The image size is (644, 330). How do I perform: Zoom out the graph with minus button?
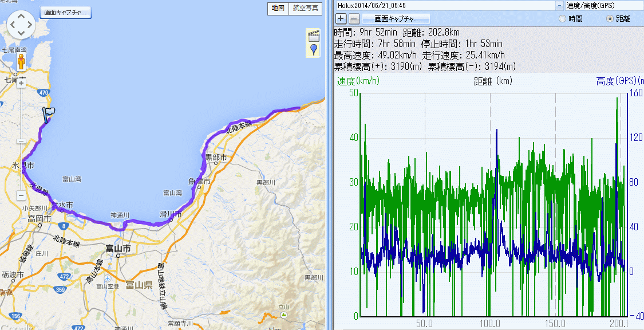(x=354, y=18)
